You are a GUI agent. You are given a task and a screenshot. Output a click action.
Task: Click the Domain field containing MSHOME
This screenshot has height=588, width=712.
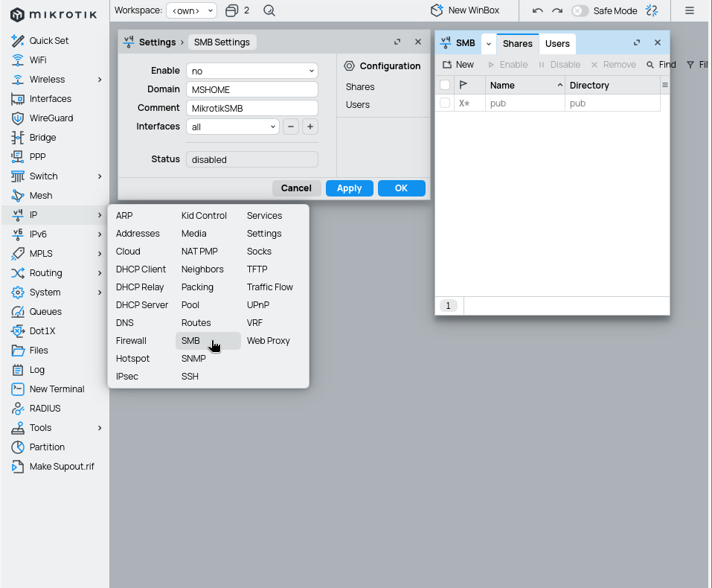[252, 89]
